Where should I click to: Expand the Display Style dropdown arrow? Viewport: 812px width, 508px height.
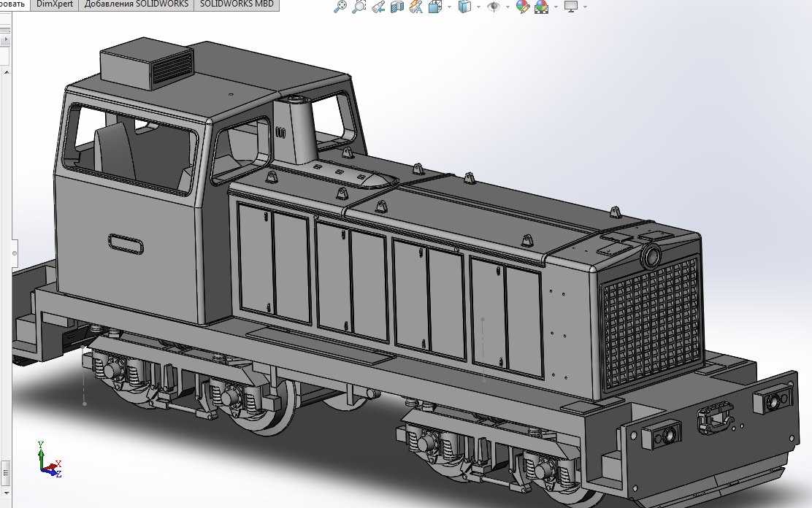[x=478, y=7]
